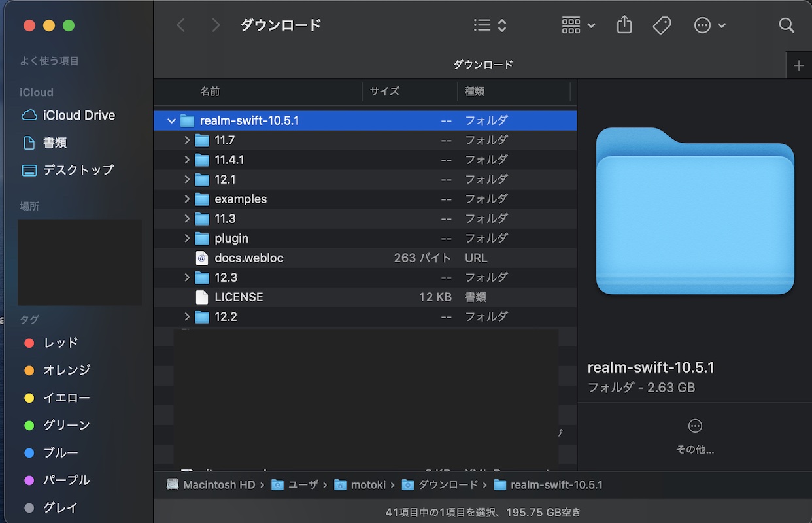Expand the 12.2 folder
This screenshot has width=812, height=523.
tap(187, 316)
